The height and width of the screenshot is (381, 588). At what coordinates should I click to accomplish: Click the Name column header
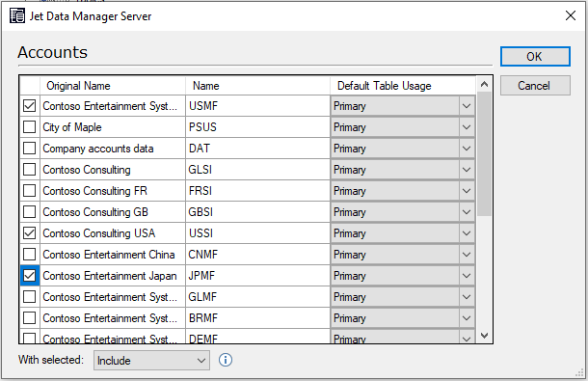[257, 86]
